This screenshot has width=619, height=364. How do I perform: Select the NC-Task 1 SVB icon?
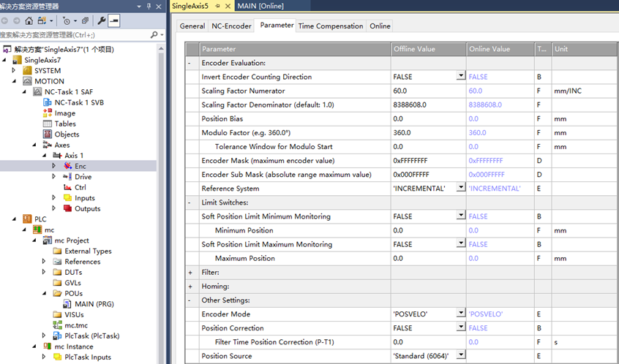click(48, 102)
